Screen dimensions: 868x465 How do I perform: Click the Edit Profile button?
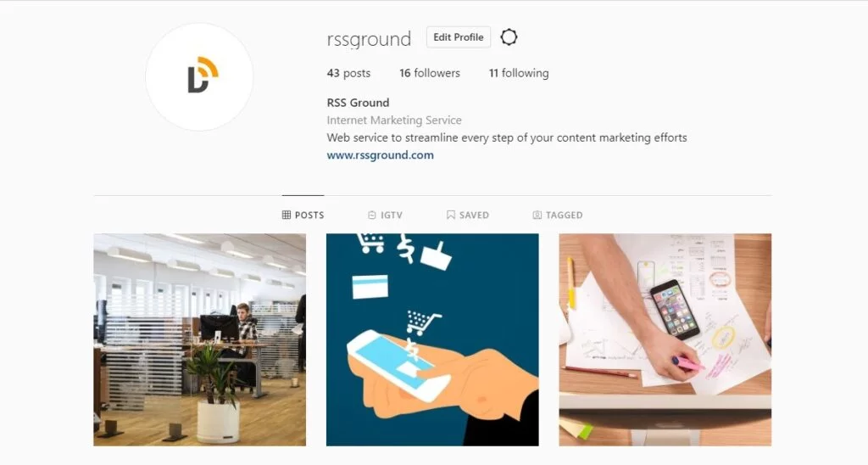(459, 37)
